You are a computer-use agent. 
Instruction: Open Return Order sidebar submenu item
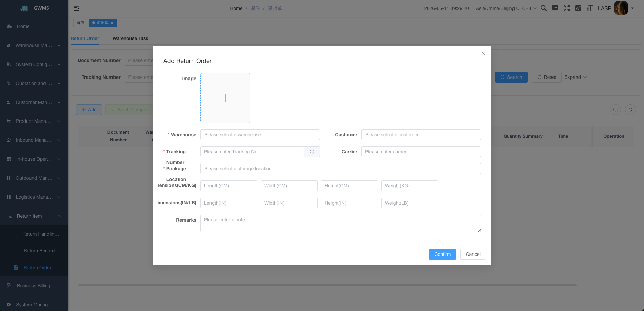coord(34,268)
